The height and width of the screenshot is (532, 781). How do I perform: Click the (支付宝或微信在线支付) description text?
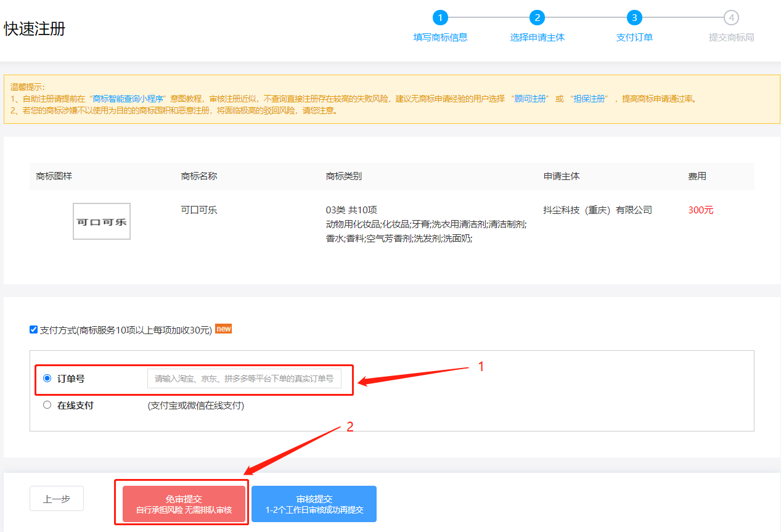click(196, 406)
